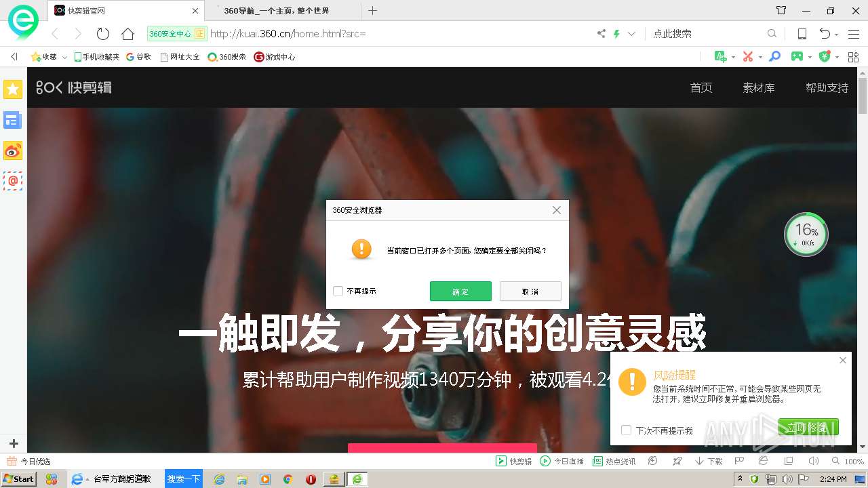Close the 360安全浏览器 dialog
868x488 pixels.
tap(557, 210)
